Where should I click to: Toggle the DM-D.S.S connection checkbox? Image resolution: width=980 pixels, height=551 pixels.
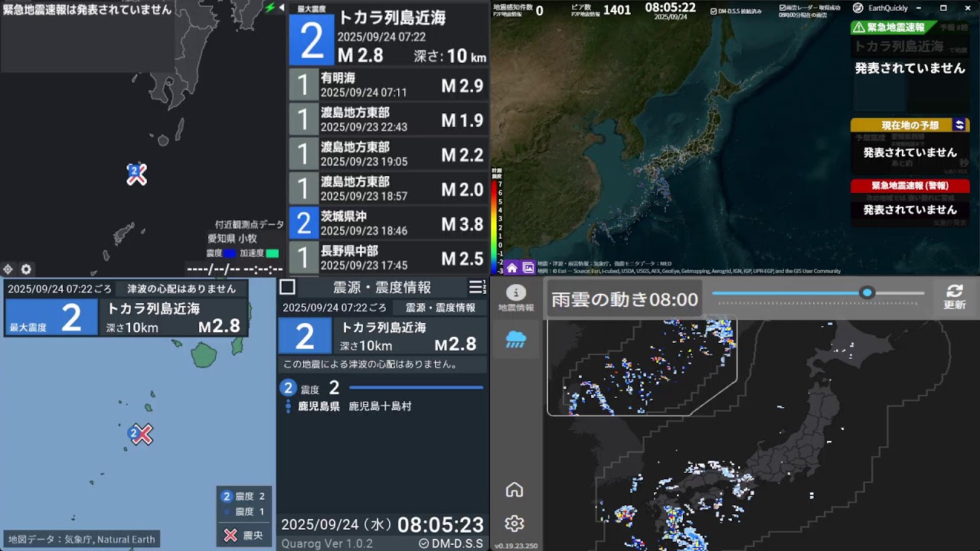click(714, 11)
